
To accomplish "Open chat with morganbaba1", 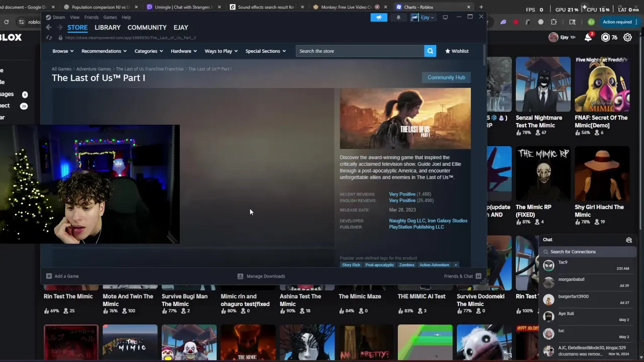I will [587, 282].
